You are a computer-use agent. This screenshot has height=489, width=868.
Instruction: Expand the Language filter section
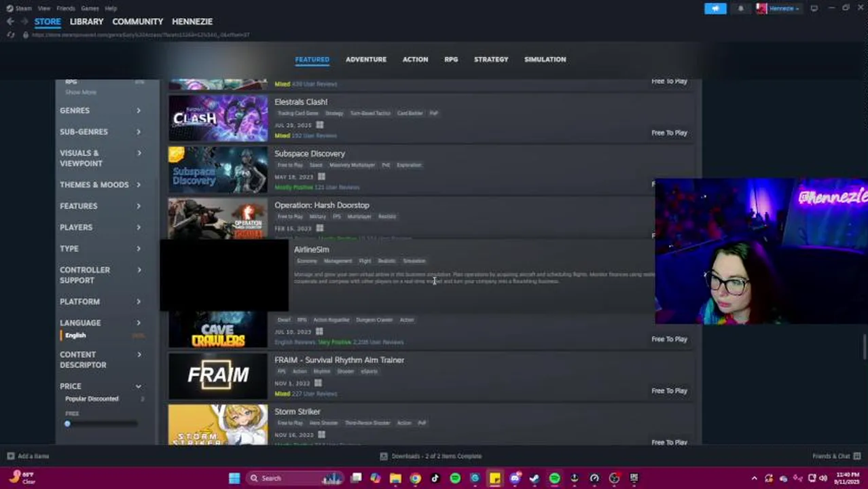click(101, 323)
